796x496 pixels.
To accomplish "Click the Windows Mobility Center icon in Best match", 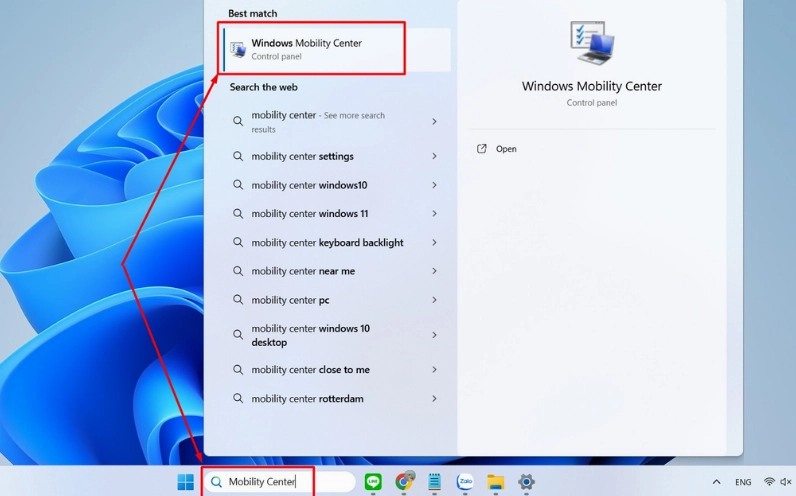I will [x=238, y=50].
